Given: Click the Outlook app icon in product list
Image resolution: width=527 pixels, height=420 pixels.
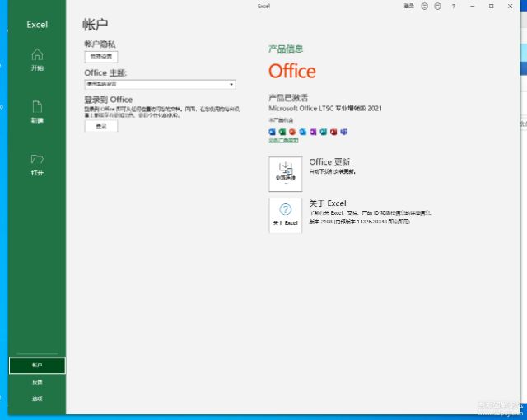Looking at the screenshot, I should [x=303, y=132].
